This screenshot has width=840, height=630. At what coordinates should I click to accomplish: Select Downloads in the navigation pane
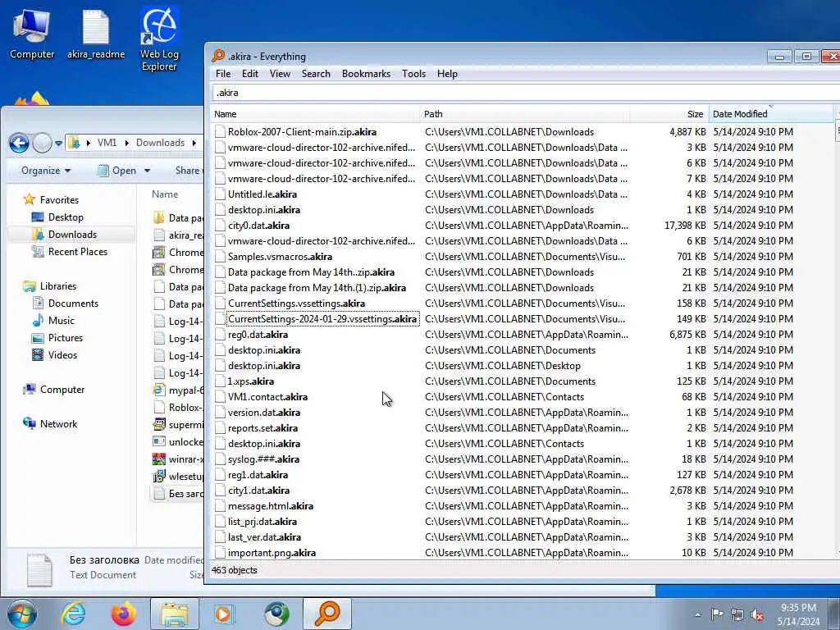[x=72, y=234]
